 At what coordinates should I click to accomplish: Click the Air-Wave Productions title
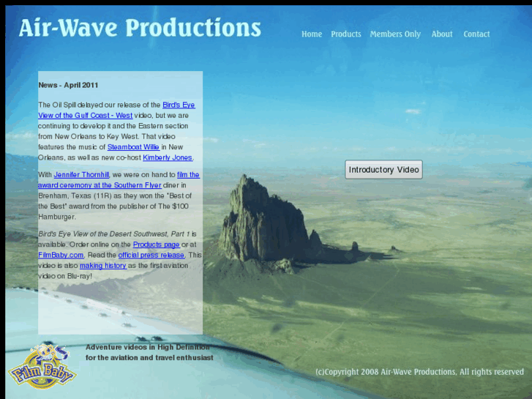pyautogui.click(x=140, y=28)
